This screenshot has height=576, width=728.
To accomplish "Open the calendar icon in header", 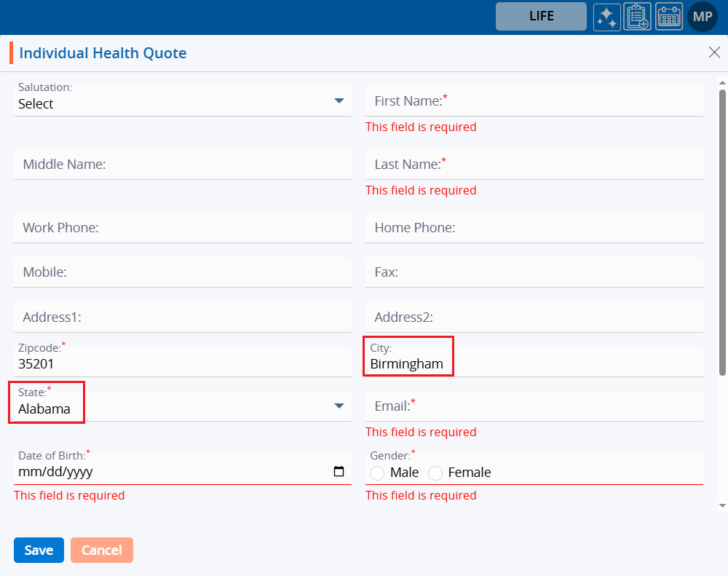I will (669, 17).
